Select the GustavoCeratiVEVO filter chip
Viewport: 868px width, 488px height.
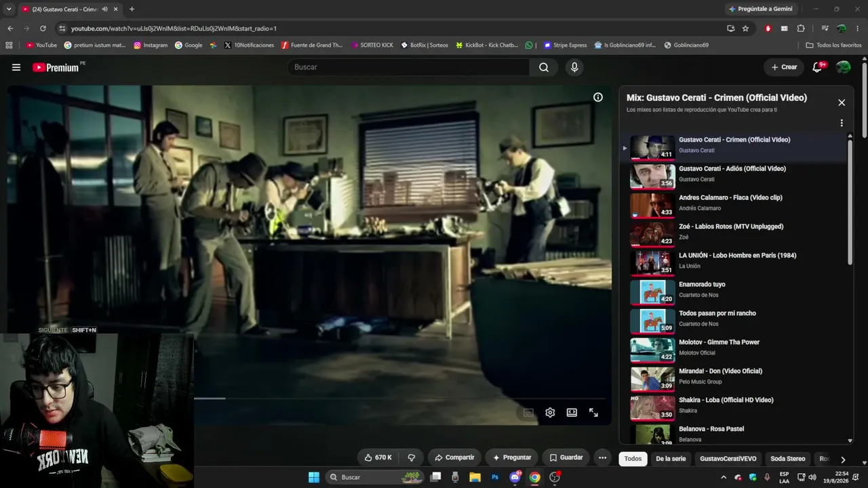click(728, 459)
